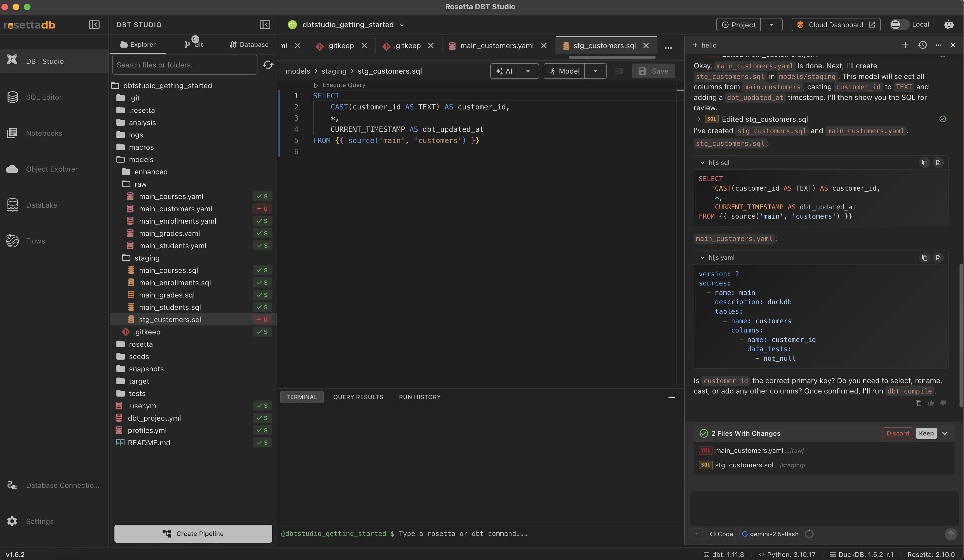Open Object Explorer from the sidebar
This screenshot has height=560, width=964.
54,169
